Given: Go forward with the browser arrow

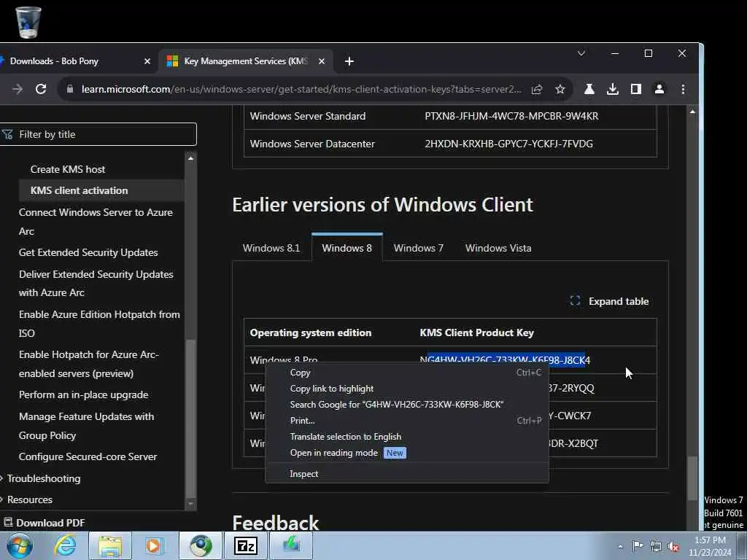Looking at the screenshot, I should click(x=18, y=89).
